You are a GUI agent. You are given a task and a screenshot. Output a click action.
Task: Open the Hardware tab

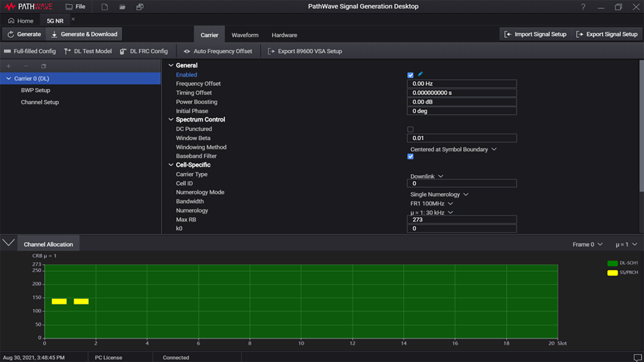[x=284, y=35]
